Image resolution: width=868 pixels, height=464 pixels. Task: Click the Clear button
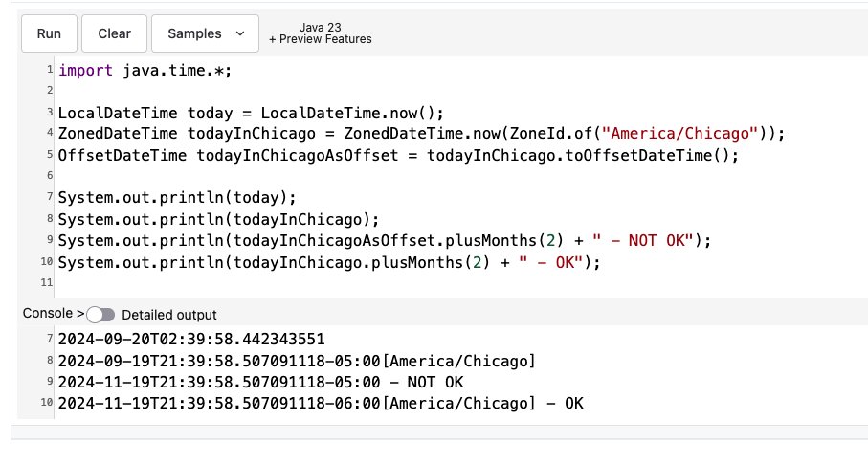(x=114, y=33)
